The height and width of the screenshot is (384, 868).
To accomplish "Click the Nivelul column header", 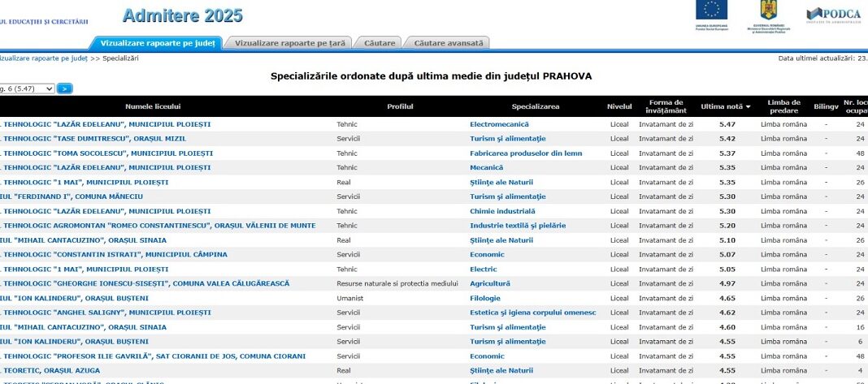I will click(618, 107).
